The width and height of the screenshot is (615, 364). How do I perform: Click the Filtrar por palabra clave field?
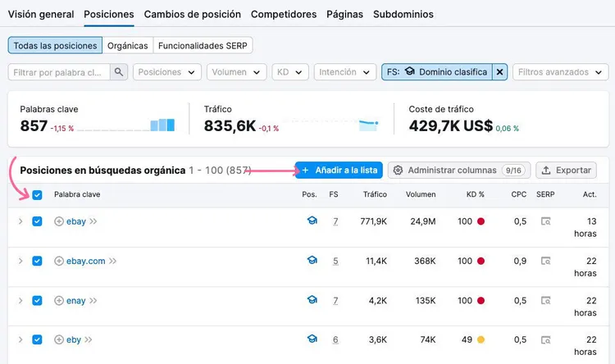tap(59, 72)
